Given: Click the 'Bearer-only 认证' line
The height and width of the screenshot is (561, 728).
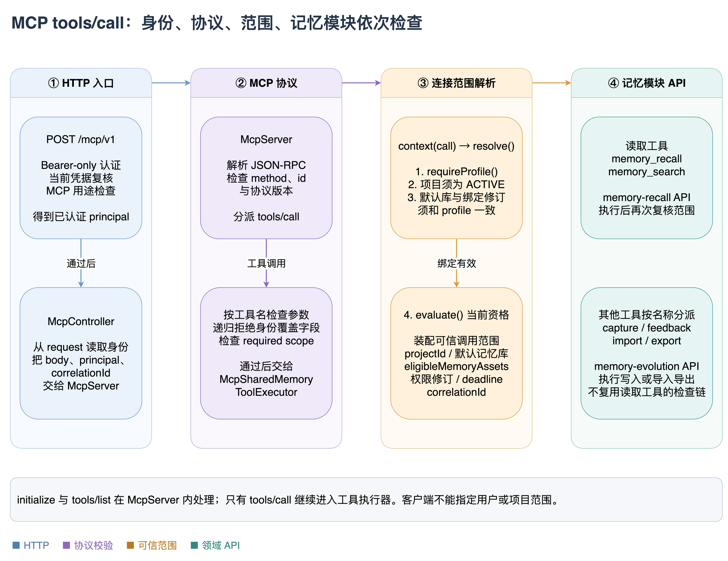Looking at the screenshot, I should pos(81,165).
